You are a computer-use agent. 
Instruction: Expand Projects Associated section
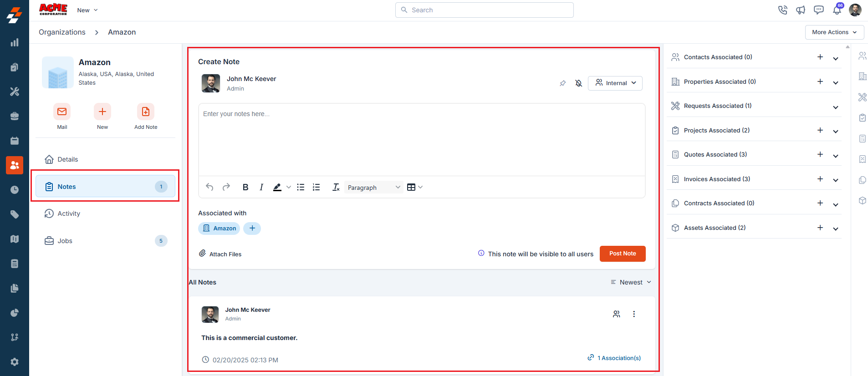coord(836,131)
